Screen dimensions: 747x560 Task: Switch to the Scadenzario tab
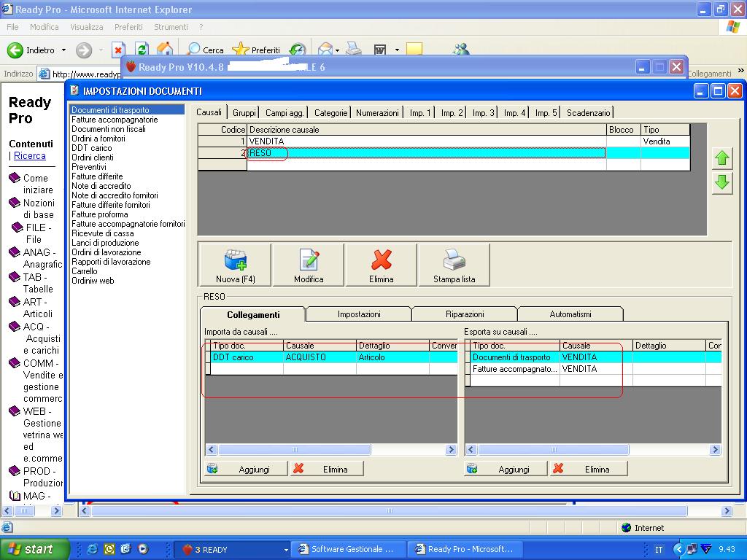[588, 113]
